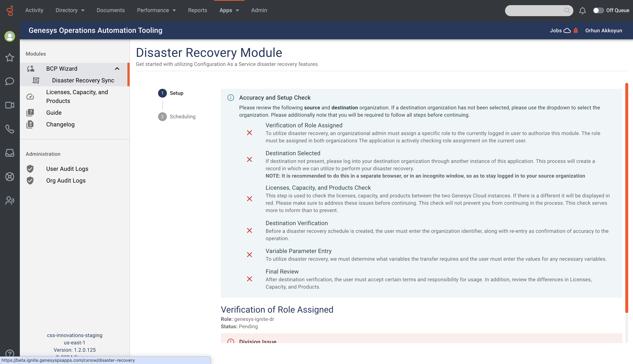Collapse the BCP Wizard section
The width and height of the screenshot is (633, 364).
[117, 68]
